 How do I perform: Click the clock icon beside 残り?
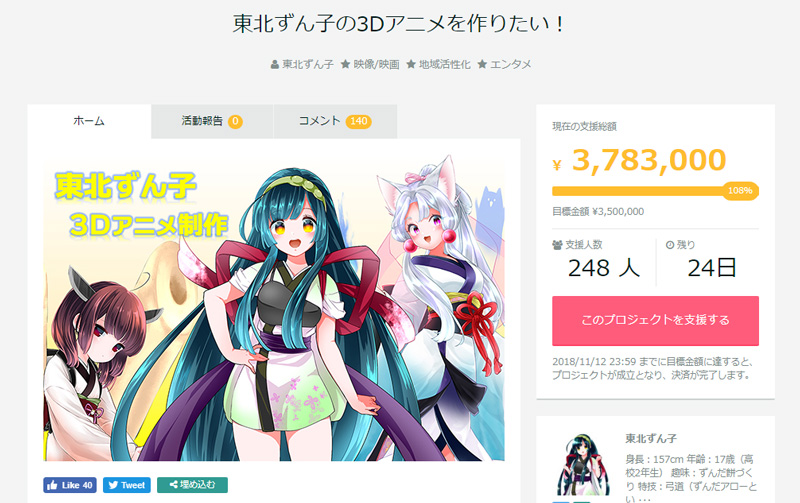(x=670, y=245)
